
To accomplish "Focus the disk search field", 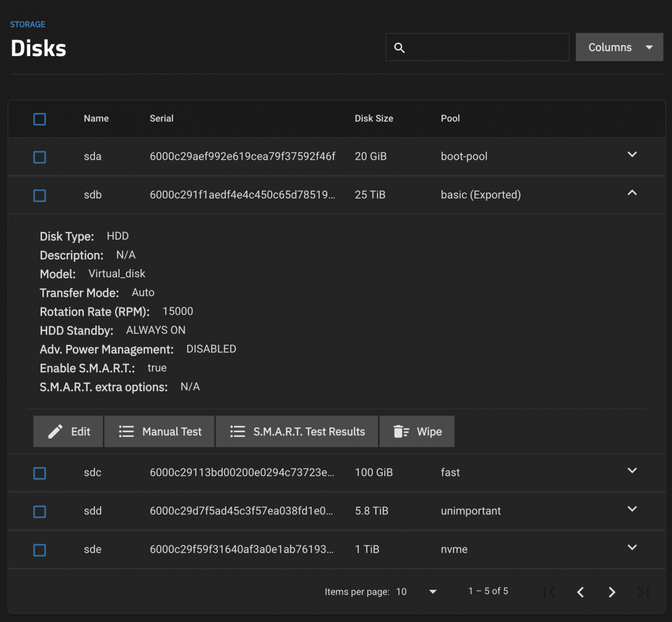I will click(x=478, y=47).
